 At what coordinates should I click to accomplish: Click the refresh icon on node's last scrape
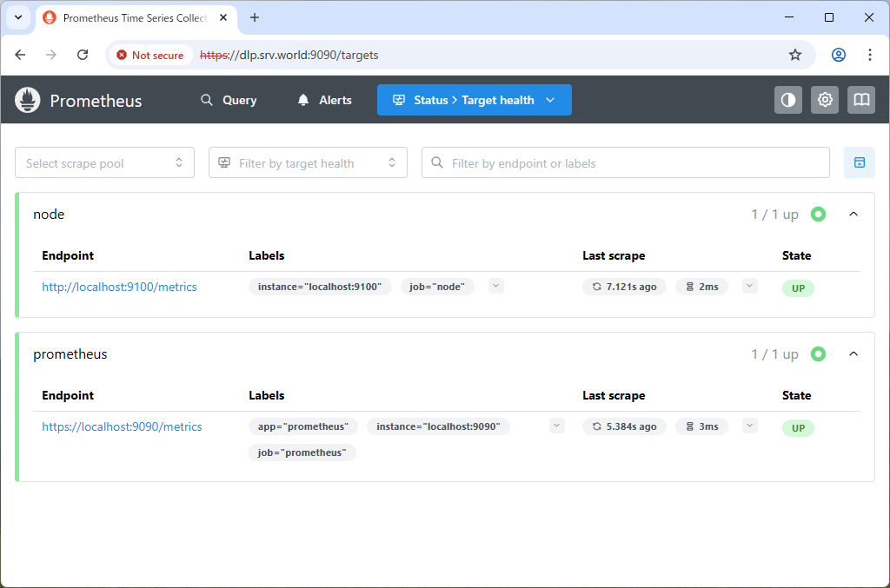coord(598,286)
